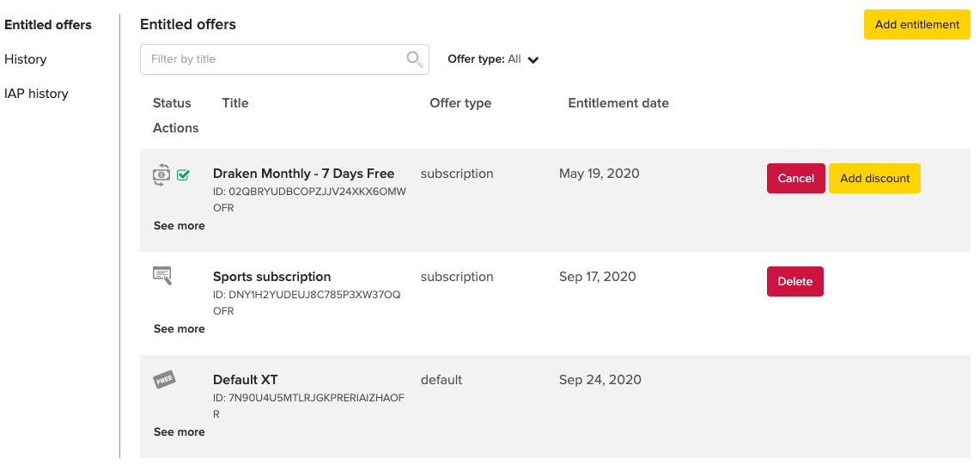Click the Sports subscription title

[x=271, y=277]
